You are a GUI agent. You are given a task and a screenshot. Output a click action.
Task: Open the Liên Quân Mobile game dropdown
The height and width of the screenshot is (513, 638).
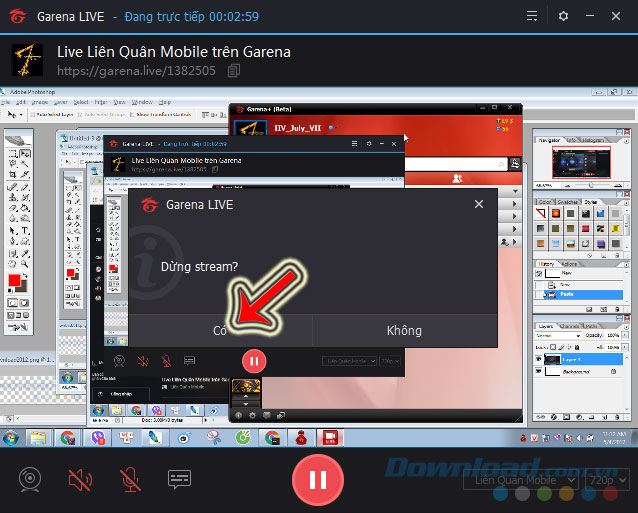click(522, 480)
